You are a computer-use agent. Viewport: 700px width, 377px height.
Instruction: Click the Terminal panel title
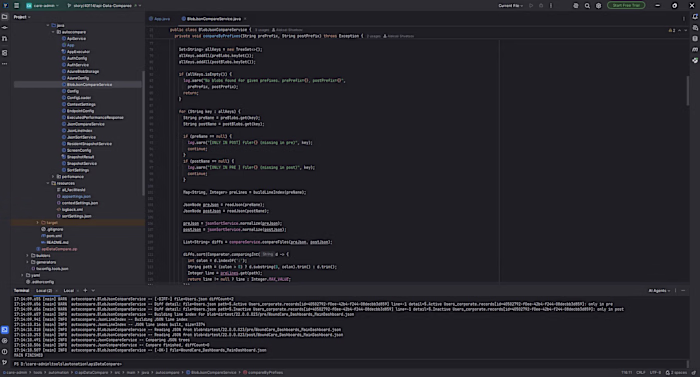(21, 290)
